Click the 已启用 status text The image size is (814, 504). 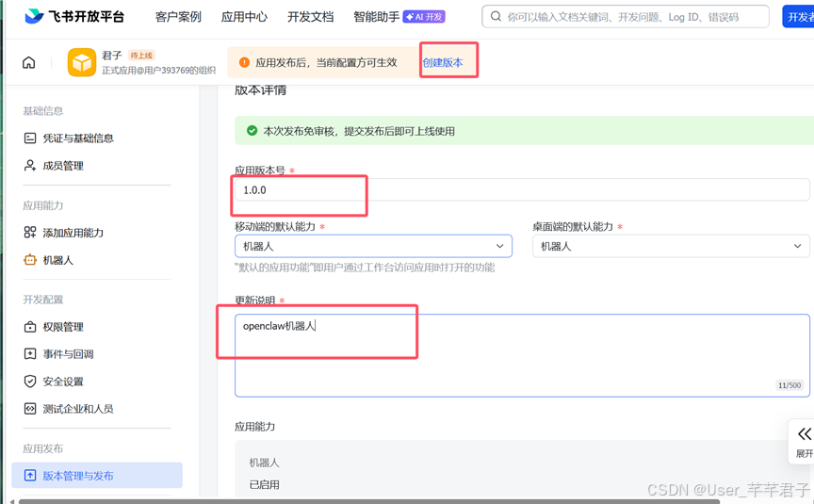264,485
